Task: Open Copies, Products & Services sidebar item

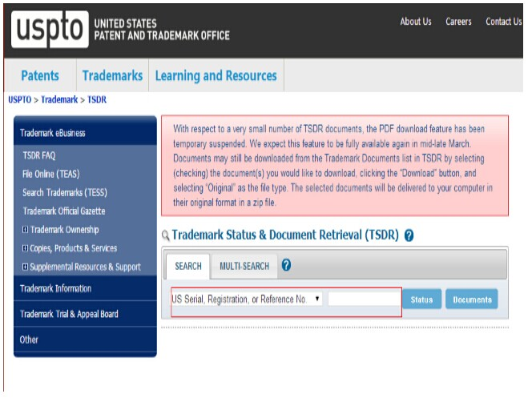Action: click(73, 248)
